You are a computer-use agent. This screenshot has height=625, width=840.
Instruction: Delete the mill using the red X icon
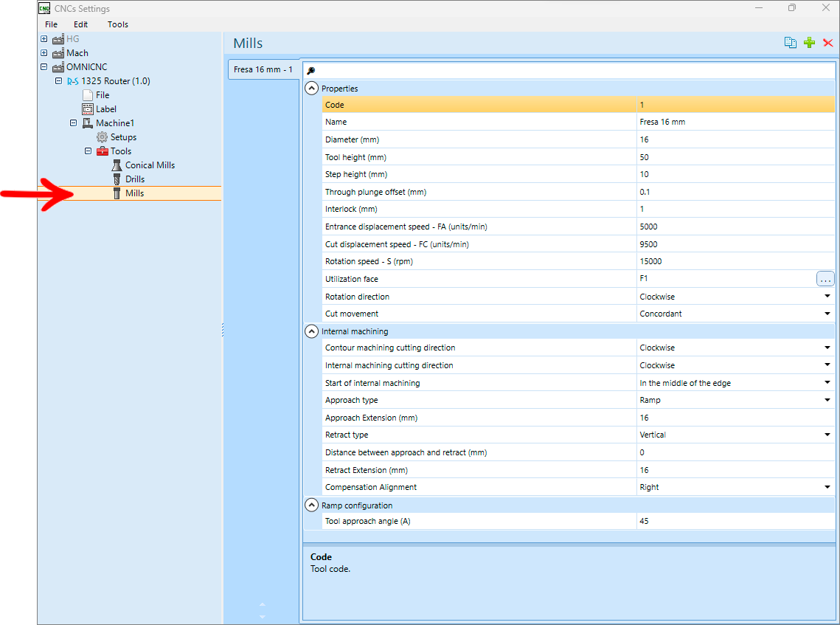pyautogui.click(x=827, y=43)
